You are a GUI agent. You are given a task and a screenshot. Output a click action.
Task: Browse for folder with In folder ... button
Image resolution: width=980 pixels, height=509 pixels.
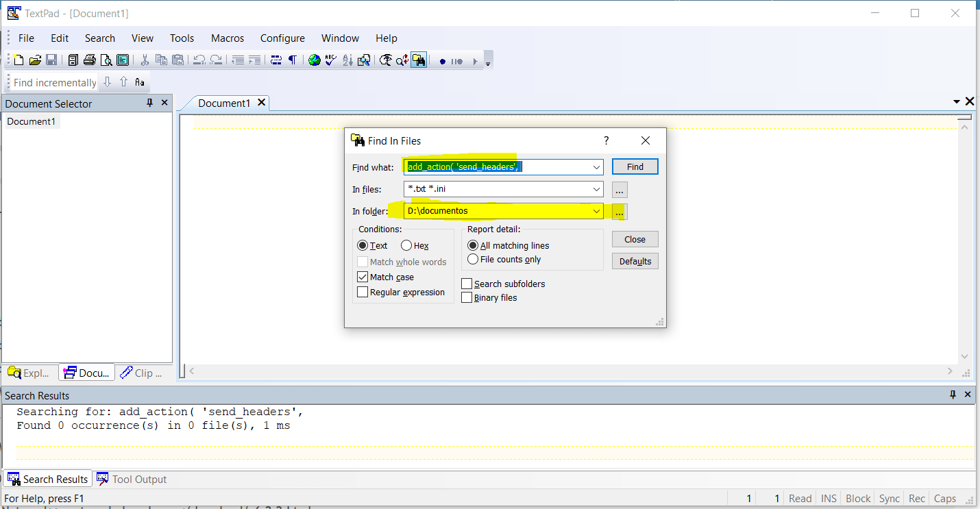[x=620, y=212]
